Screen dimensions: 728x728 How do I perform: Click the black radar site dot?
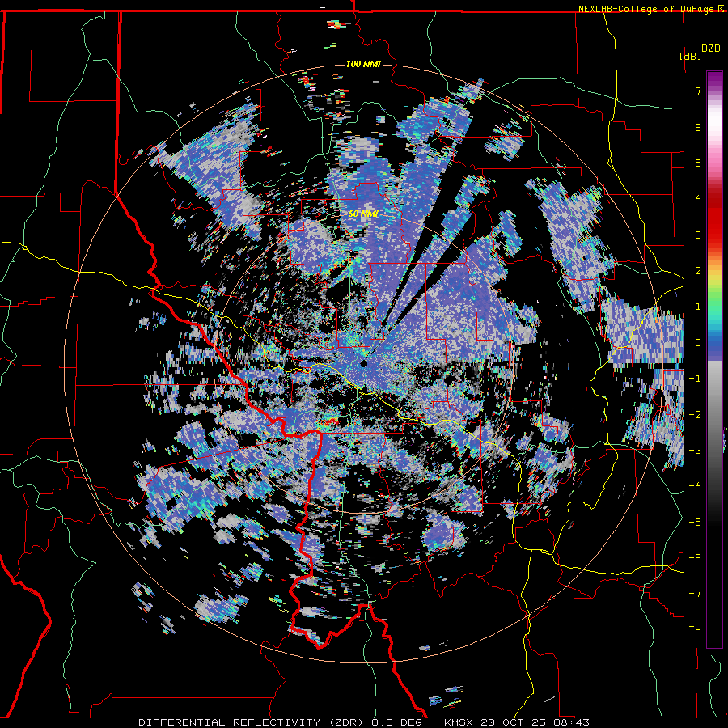363,363
